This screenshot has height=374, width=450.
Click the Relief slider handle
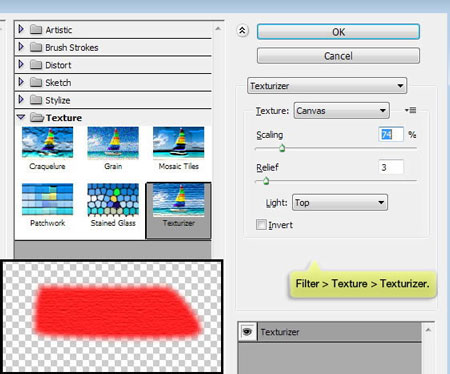click(266, 181)
